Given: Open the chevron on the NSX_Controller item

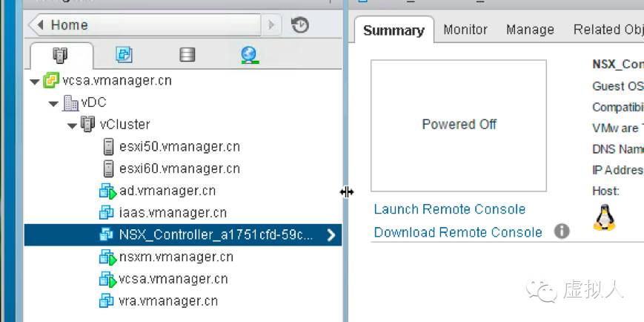Looking at the screenshot, I should [331, 234].
